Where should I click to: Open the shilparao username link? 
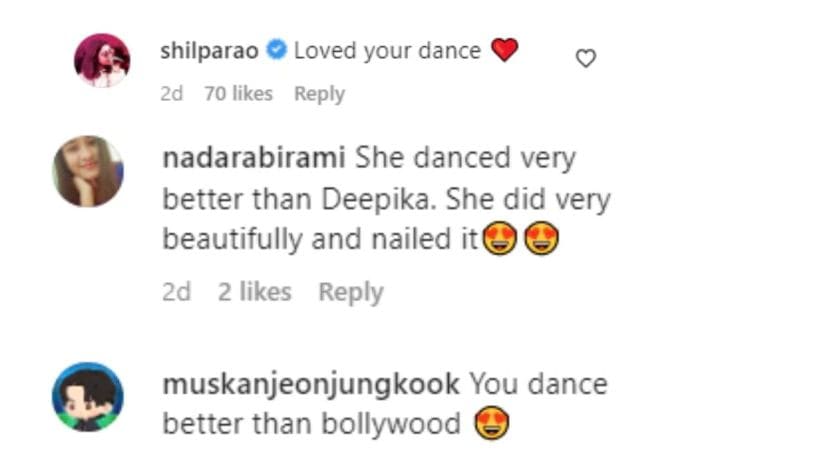coord(210,50)
